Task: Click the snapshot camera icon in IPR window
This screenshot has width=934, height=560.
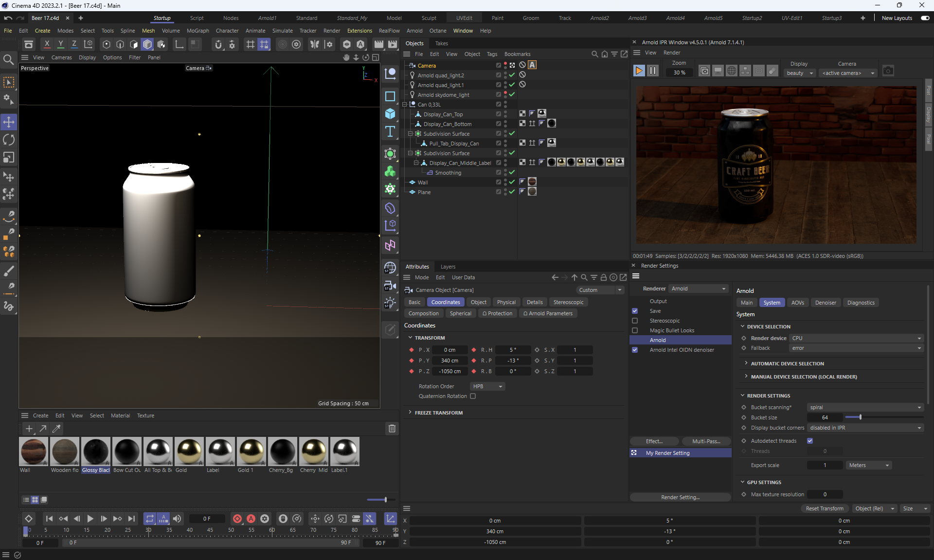Action: pyautogui.click(x=888, y=71)
